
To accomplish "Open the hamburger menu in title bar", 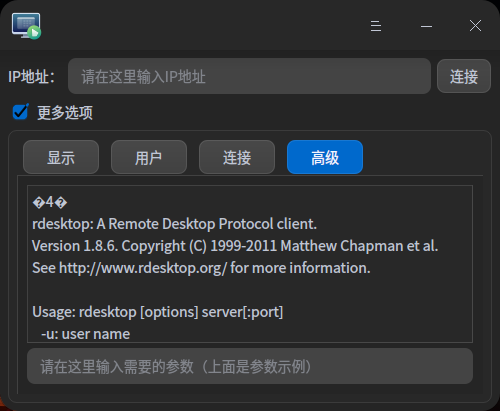I will [376, 26].
